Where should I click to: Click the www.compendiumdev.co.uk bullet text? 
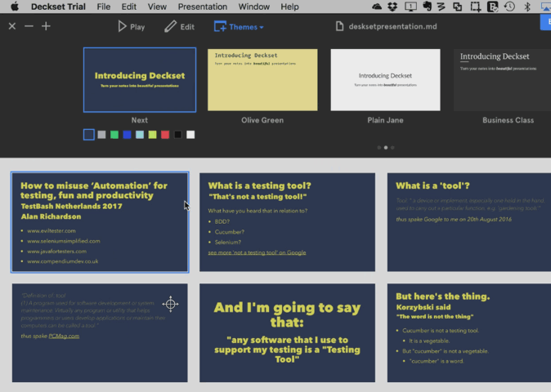click(63, 261)
